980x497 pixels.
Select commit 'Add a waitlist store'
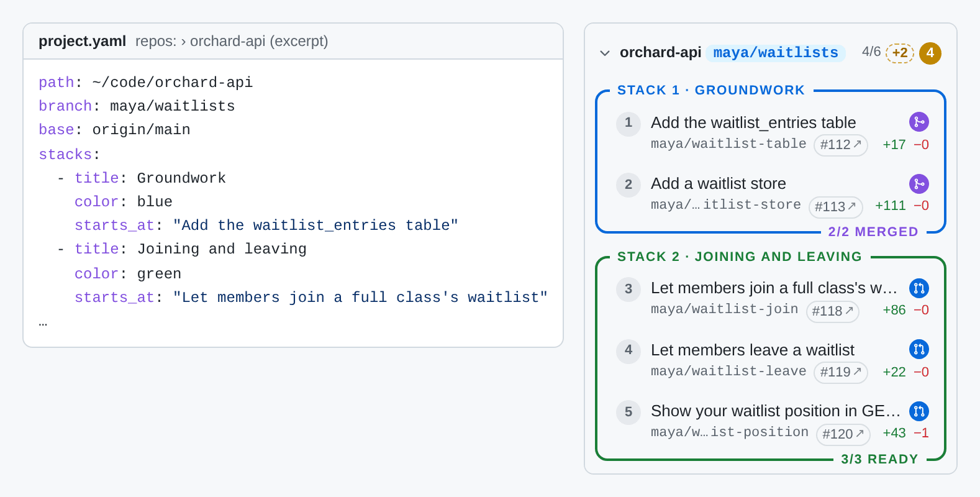[x=719, y=183]
